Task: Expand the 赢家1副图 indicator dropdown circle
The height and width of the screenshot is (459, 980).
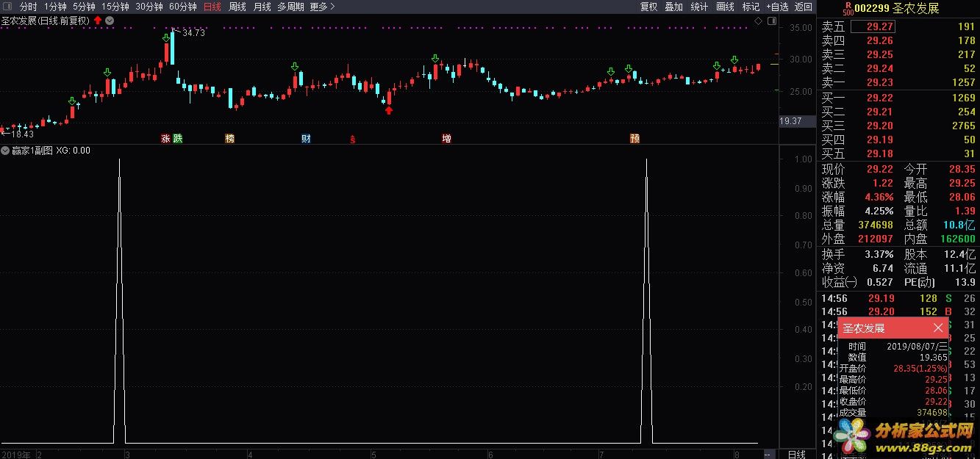Action: (x=6, y=151)
